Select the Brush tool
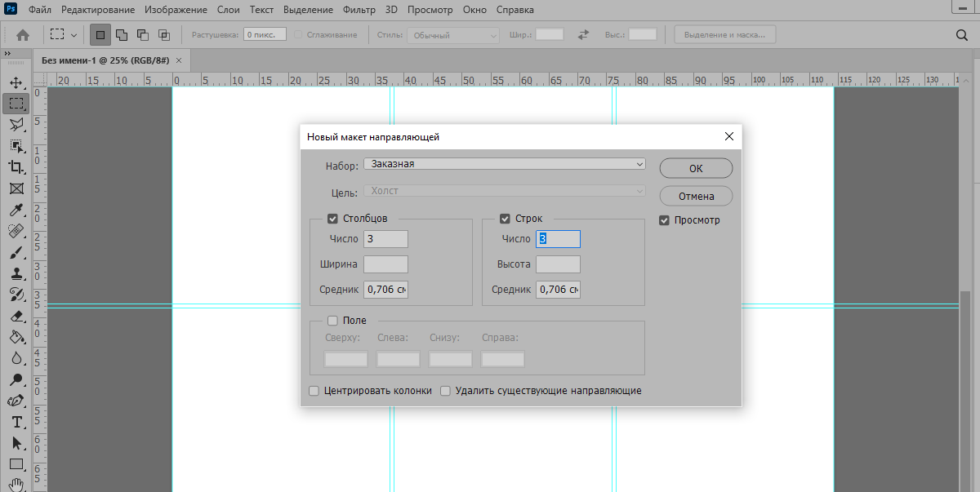 [16, 252]
